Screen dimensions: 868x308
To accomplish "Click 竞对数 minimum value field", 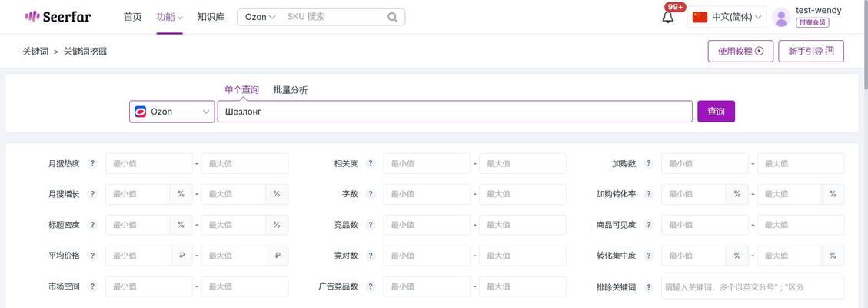I will pos(427,256).
